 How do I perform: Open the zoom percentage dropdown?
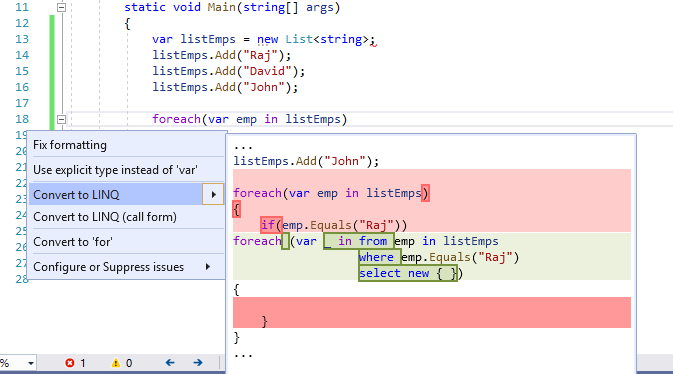30,363
